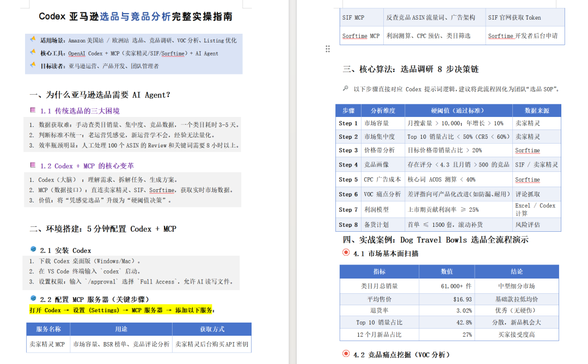This screenshot has width=588, height=364.
Task: Click subheading 4.1 市场基本面扫描
Action: click(386, 254)
